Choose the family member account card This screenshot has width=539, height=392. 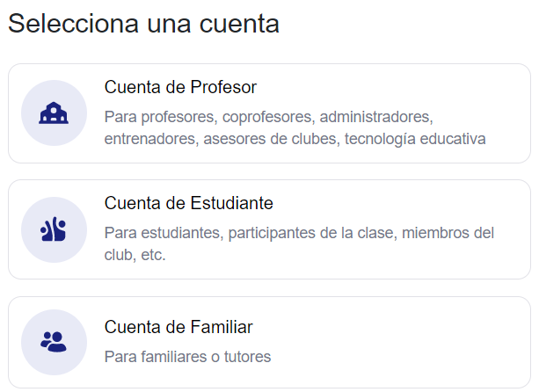pyautogui.click(x=269, y=342)
